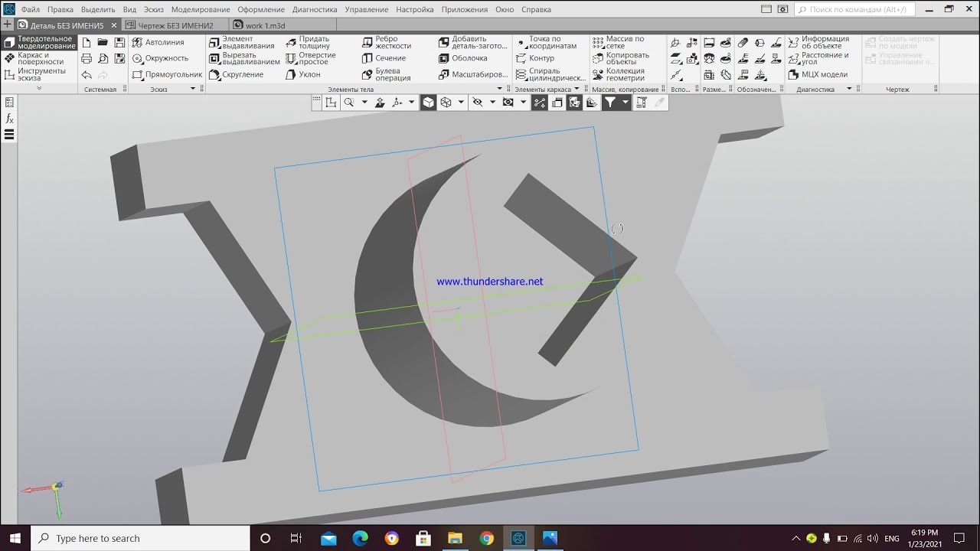Open Информация об объекте diagnostic

tap(819, 43)
